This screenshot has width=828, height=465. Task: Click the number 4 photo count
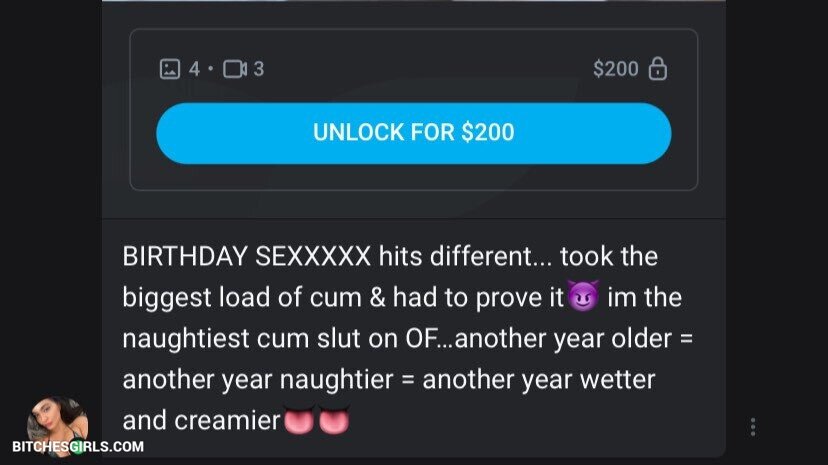(194, 69)
